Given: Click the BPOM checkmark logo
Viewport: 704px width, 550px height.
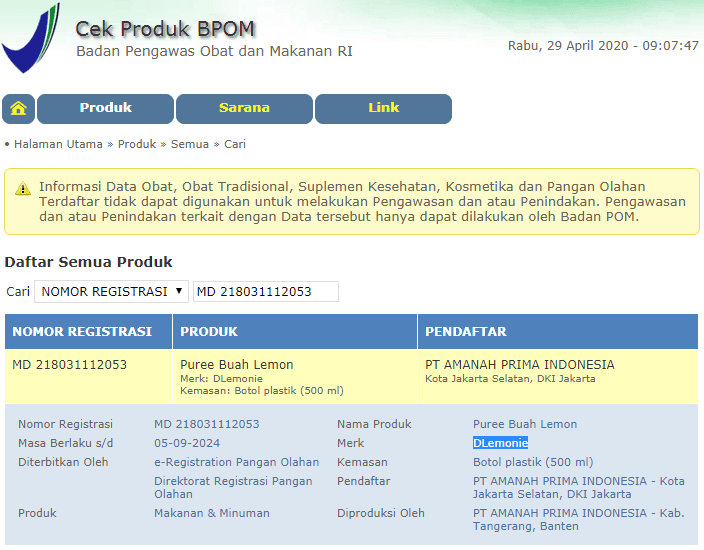Looking at the screenshot, I should pos(31,38).
